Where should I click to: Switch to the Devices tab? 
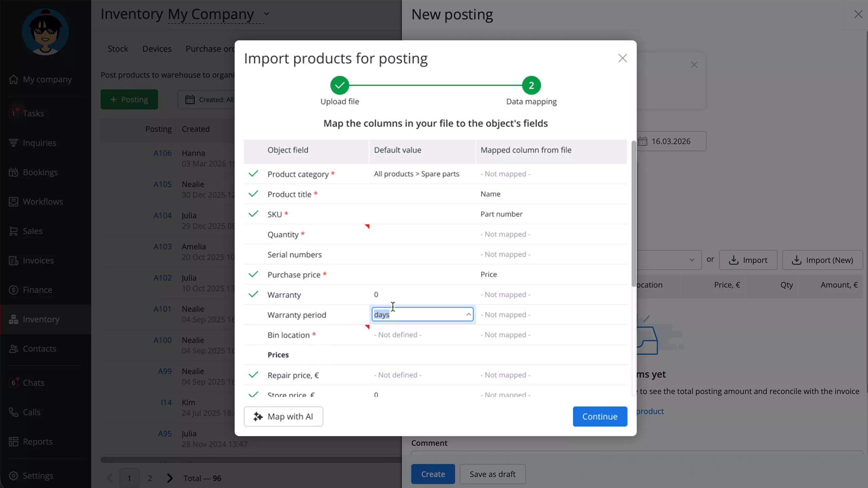point(157,48)
